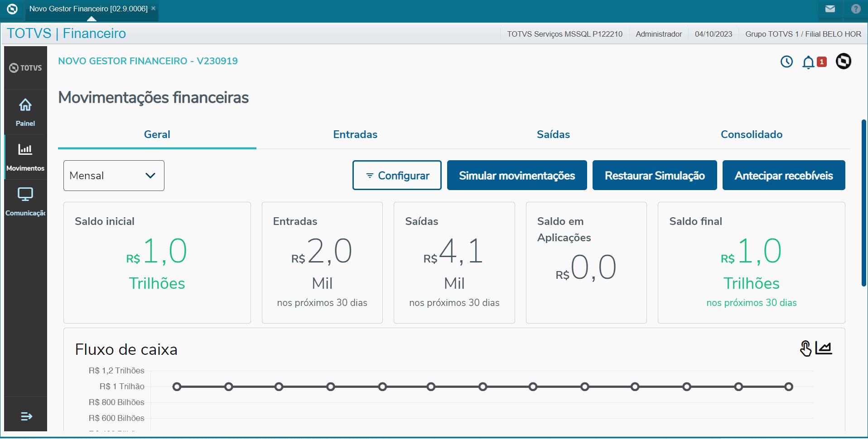The image size is (868, 439).
Task: Switch to the Saídas tab
Action: click(553, 134)
